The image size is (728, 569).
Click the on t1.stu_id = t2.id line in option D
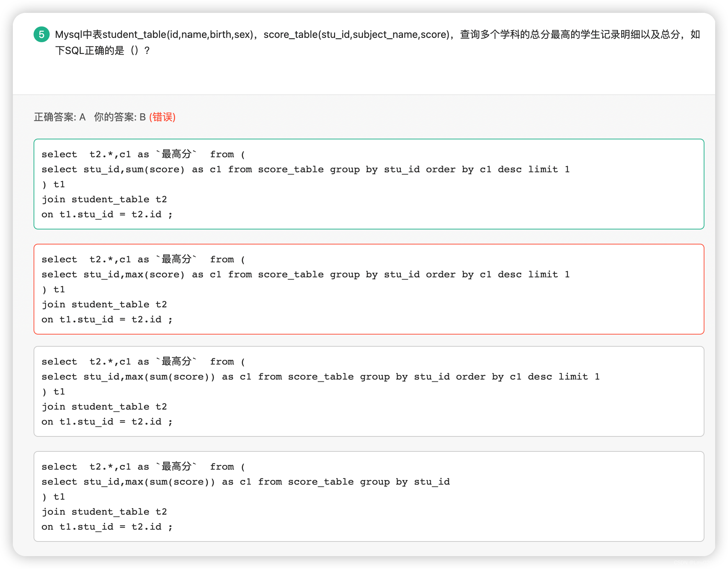click(x=107, y=526)
